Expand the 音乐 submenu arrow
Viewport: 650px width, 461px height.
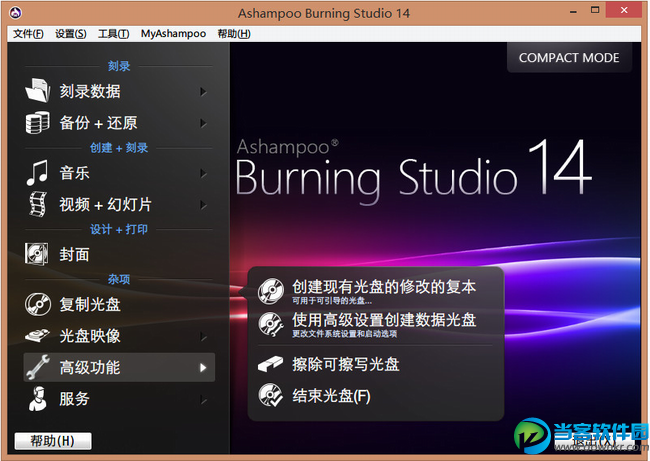pos(203,173)
